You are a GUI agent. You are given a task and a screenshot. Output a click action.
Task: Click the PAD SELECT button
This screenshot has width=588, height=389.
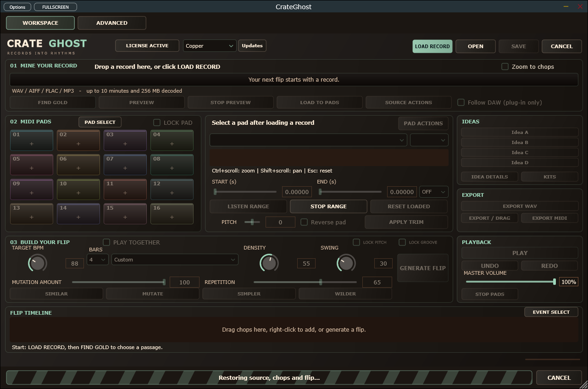pos(100,122)
